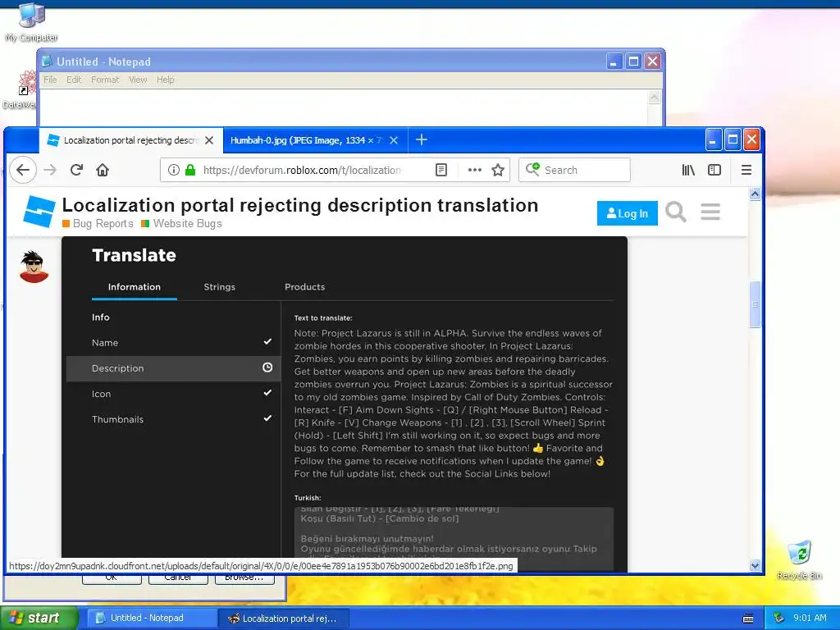Open Notepad View menu
This screenshot has width=840, height=630.
coord(138,80)
